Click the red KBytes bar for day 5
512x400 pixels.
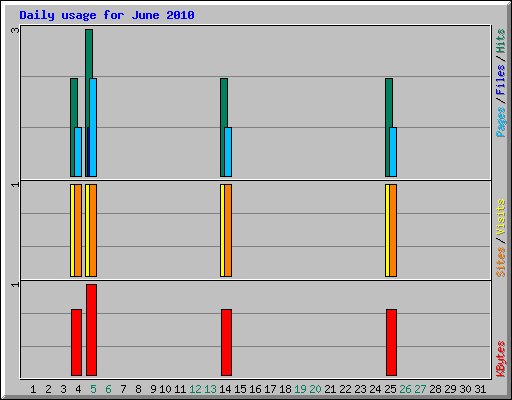[91, 330]
